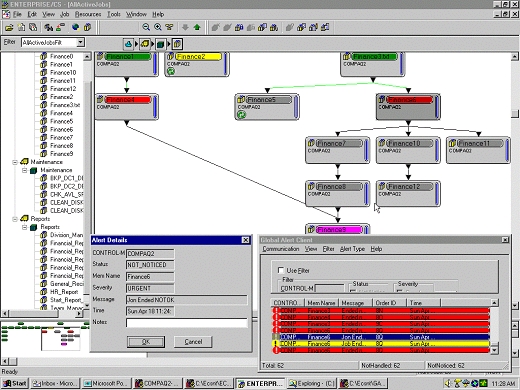This screenshot has width=520, height=390.
Task: Click the zoom out magnifier icon
Action: pos(146,27)
